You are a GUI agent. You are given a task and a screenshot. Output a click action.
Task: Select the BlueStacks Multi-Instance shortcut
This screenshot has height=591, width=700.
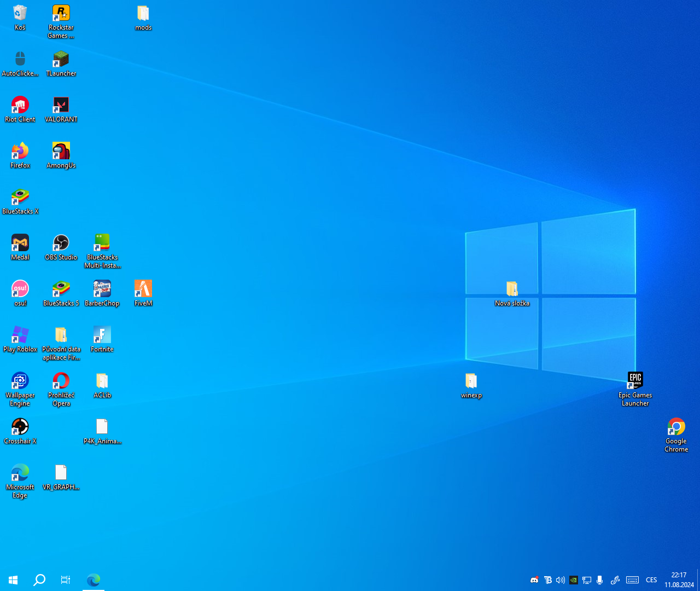[x=102, y=252]
